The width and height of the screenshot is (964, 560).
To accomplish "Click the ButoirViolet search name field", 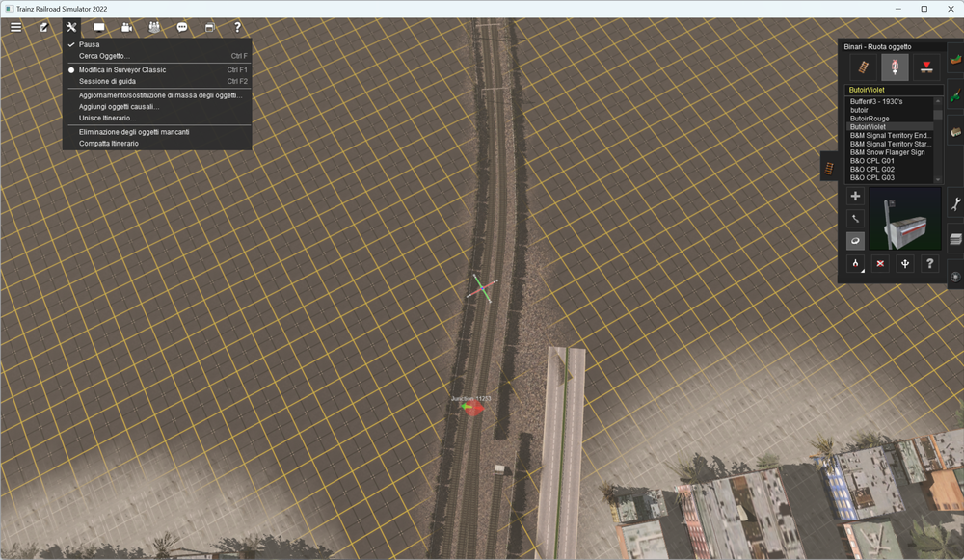I will [x=894, y=90].
